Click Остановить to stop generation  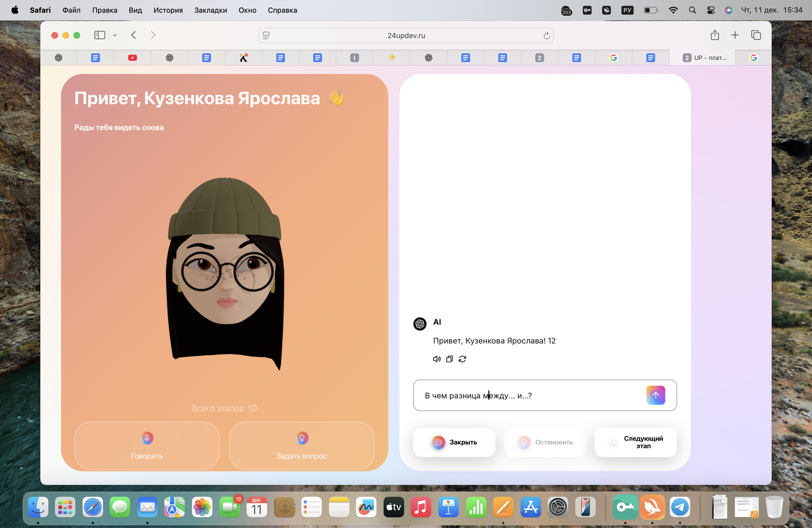(x=545, y=442)
